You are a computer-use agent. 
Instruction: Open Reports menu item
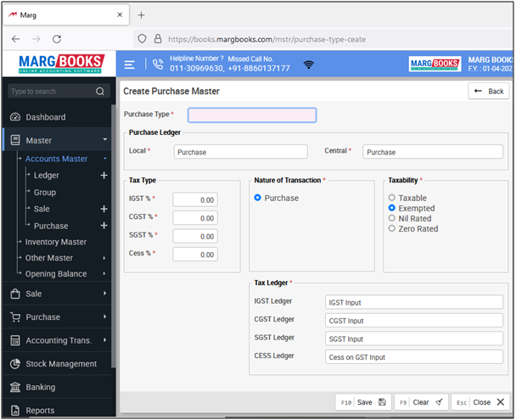pos(40,411)
